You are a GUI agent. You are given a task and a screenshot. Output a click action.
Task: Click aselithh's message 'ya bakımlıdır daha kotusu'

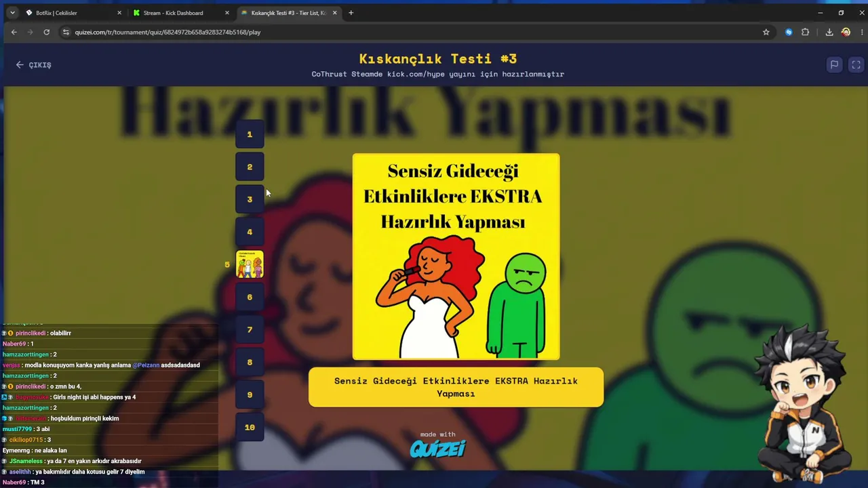[x=73, y=472]
